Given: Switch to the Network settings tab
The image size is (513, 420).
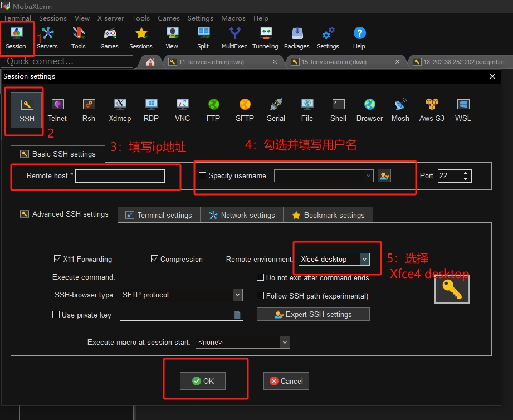Looking at the screenshot, I should coord(242,215).
